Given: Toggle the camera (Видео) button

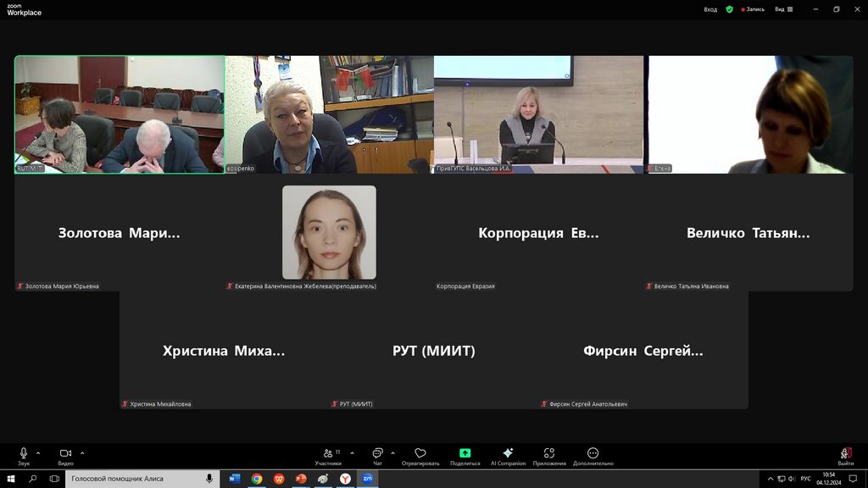Looking at the screenshot, I should pyautogui.click(x=65, y=454).
